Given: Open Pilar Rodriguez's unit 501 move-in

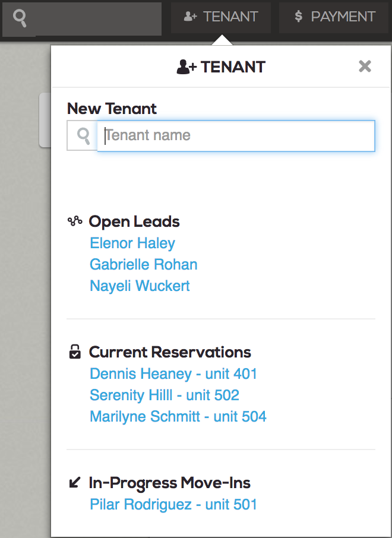Looking at the screenshot, I should pos(173,504).
